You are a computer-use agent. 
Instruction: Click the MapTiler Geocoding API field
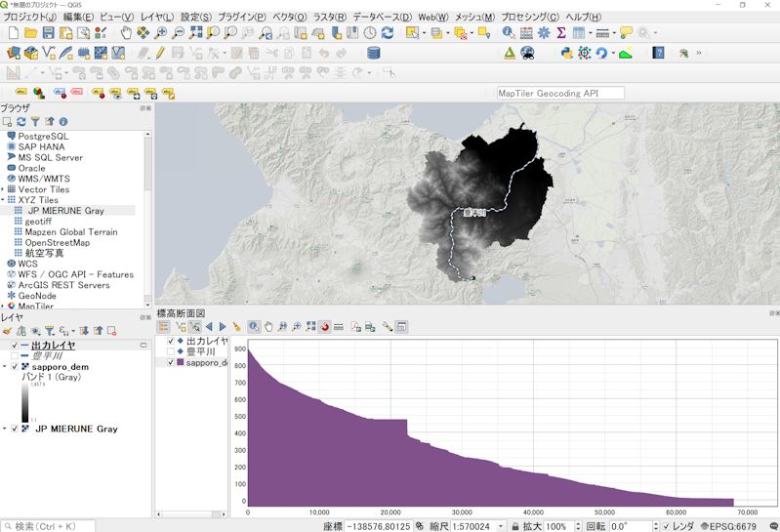tap(560, 93)
